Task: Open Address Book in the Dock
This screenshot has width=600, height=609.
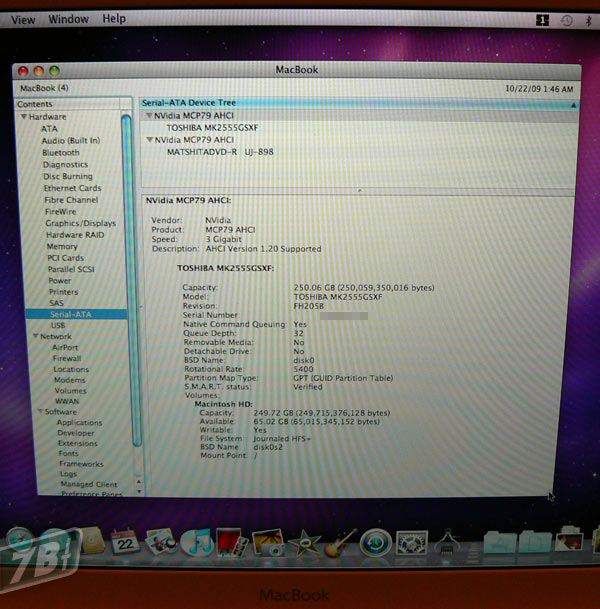Action: click(x=92, y=541)
